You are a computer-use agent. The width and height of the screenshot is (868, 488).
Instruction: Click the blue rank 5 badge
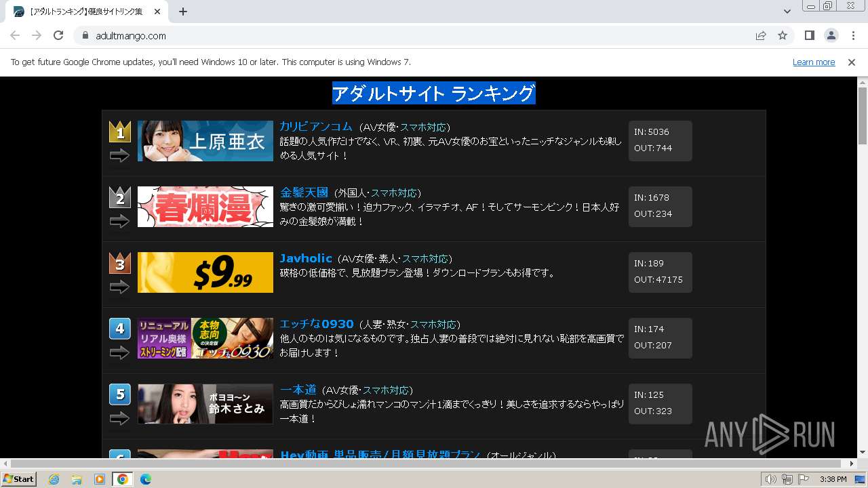coord(120,394)
